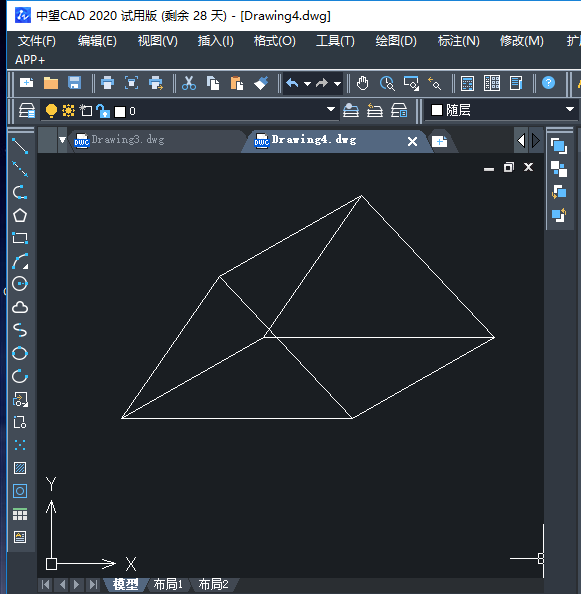This screenshot has height=594, width=581.
Task: Activate Realtime Zoom tool
Action: click(x=387, y=83)
